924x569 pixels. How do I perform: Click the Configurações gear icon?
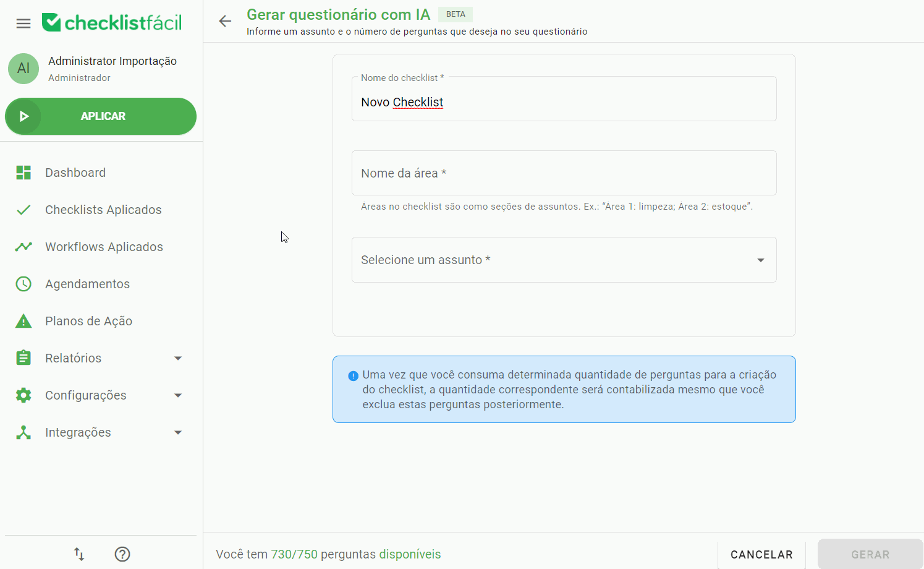pos(23,395)
